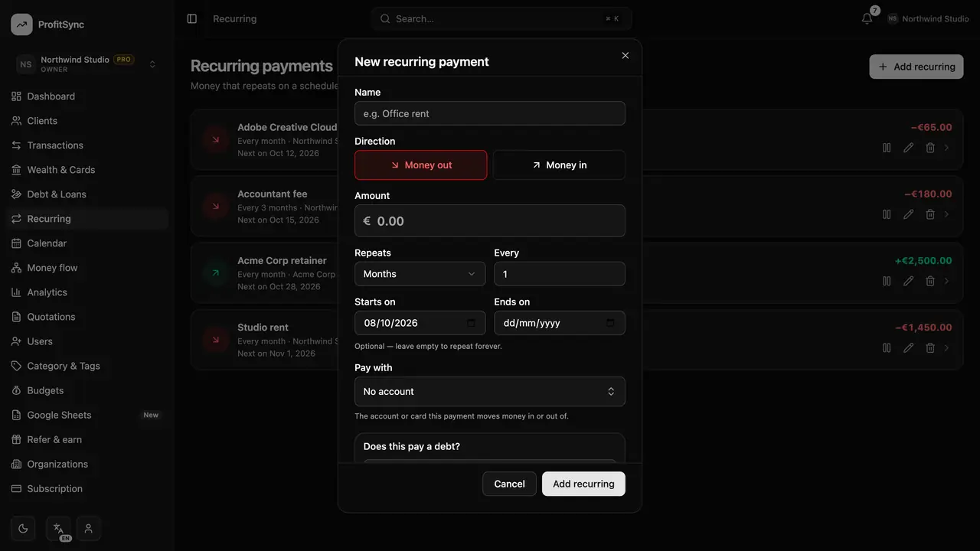Expand Adobe Creative Cloud row chevron
Image resolution: width=980 pixels, height=551 pixels.
(947, 148)
